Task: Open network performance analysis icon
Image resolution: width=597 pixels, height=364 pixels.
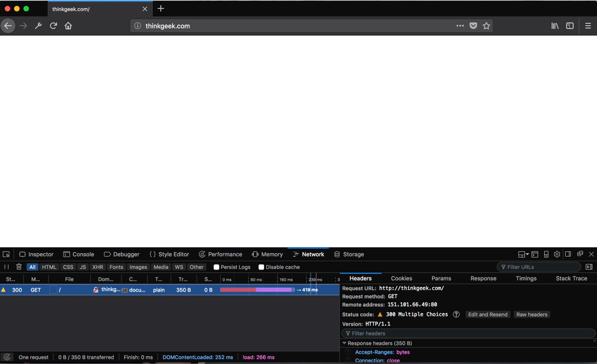Action: pyautogui.click(x=6, y=357)
